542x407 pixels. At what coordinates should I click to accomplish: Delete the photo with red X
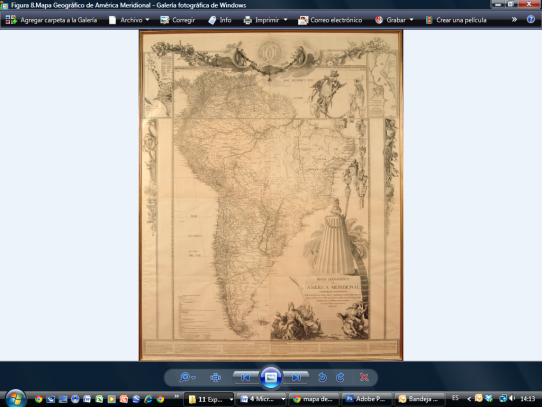[364, 377]
